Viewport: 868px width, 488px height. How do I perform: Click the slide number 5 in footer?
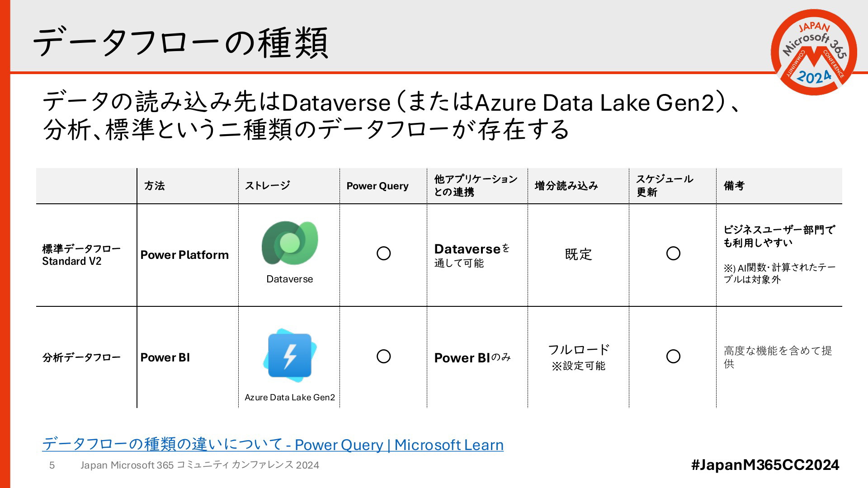[52, 465]
